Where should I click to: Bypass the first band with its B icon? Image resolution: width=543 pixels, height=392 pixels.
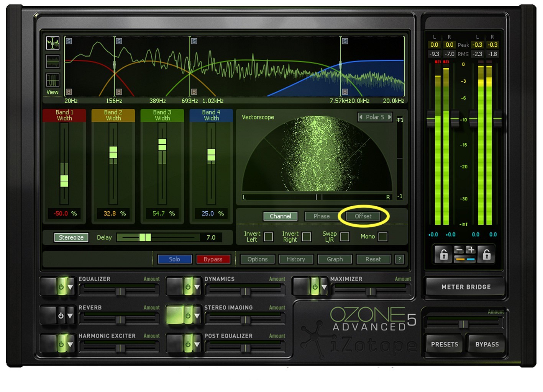pos(69,92)
